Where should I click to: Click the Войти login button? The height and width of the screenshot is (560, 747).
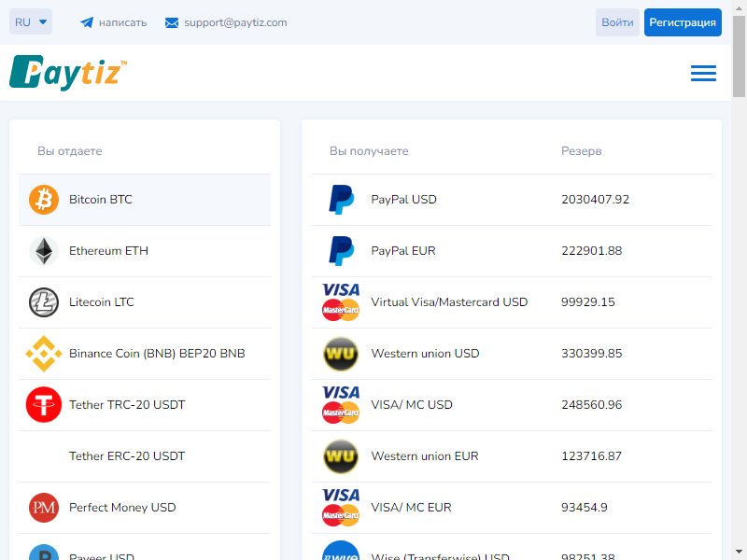(x=617, y=22)
